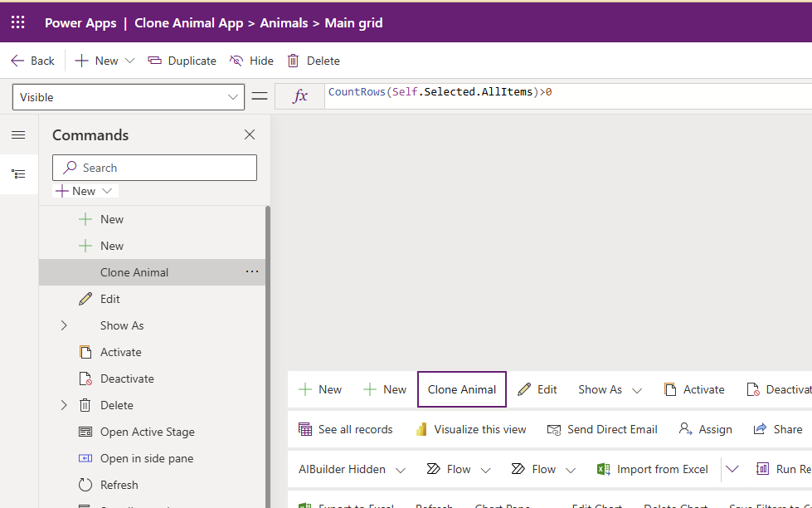Click Clone Animal button in preview ribbon
812x508 pixels.
pos(462,389)
